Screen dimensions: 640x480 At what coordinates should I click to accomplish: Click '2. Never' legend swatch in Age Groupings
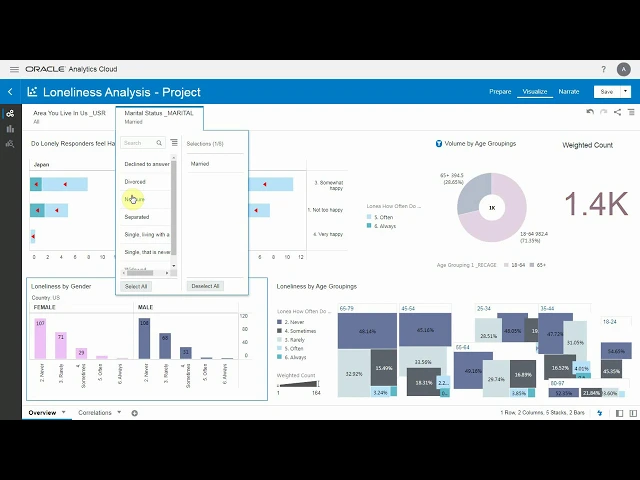pos(279,322)
